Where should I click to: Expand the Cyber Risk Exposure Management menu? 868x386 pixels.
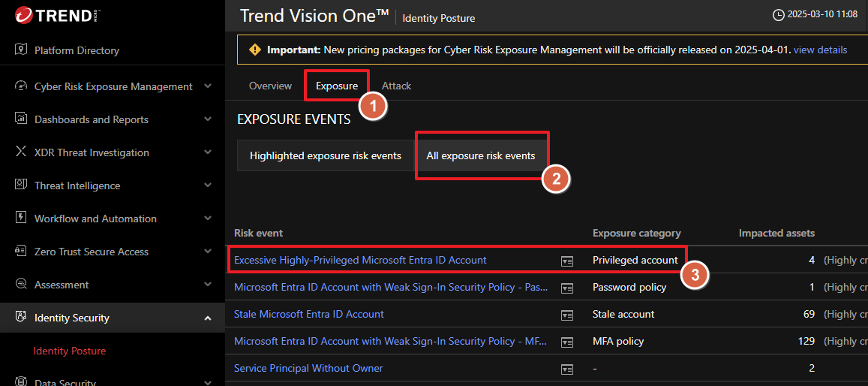tap(208, 86)
